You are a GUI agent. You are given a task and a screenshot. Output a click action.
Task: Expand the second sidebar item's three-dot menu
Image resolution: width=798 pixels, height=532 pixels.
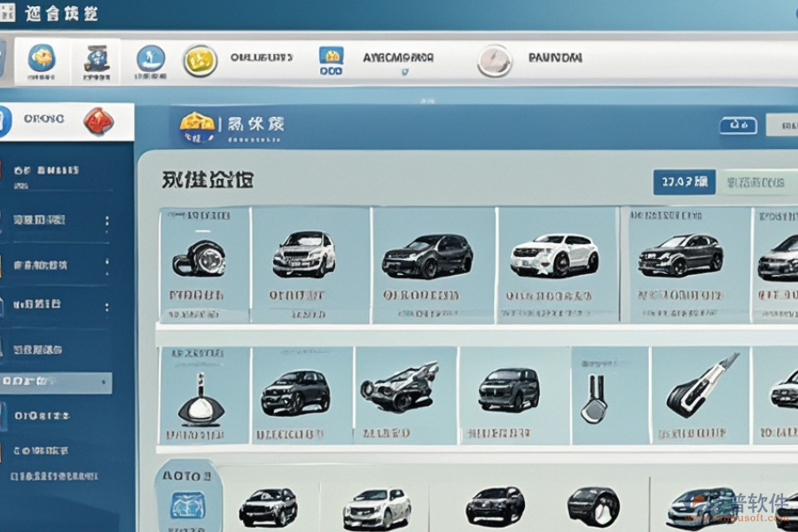point(107,264)
